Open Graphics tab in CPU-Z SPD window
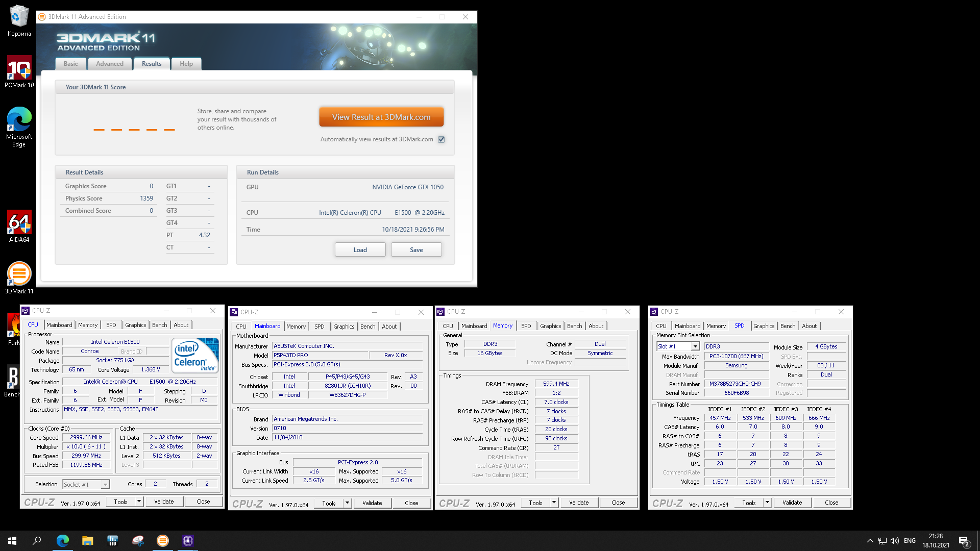980x551 pixels. point(764,326)
